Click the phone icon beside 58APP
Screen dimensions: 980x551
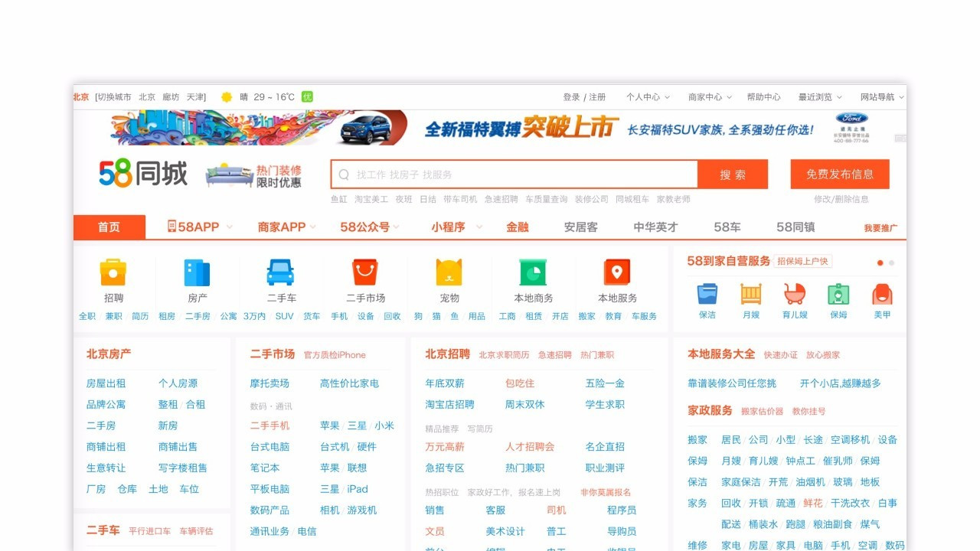click(x=171, y=227)
